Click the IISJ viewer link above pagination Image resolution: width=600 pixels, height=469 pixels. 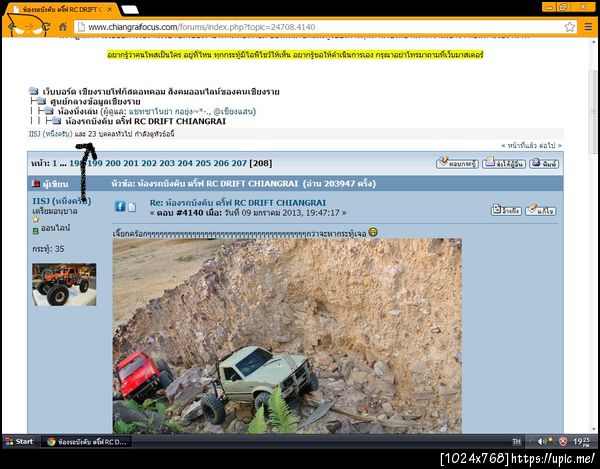tap(51, 134)
